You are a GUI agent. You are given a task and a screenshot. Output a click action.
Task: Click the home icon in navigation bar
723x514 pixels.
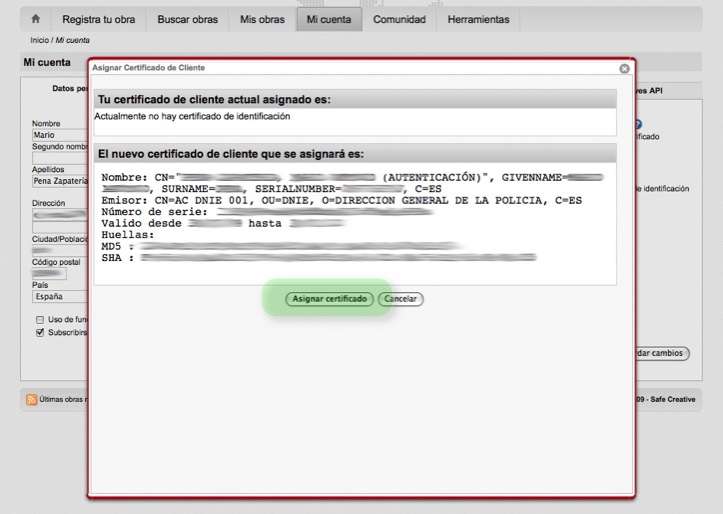(36, 19)
